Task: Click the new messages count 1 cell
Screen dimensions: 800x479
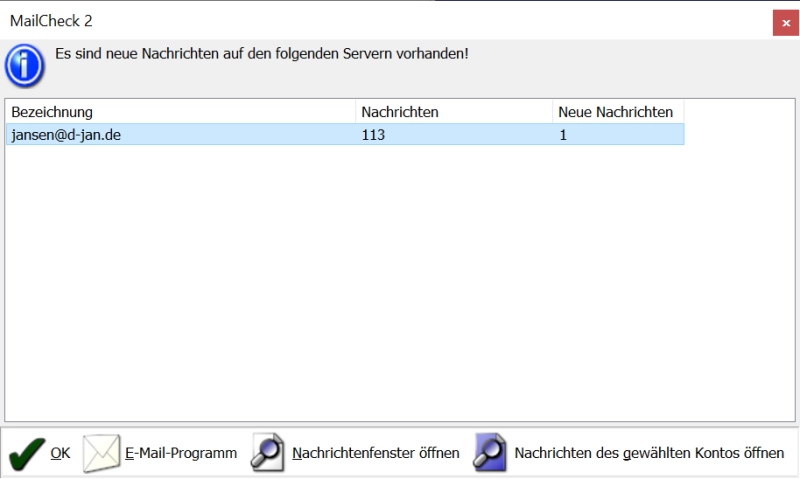Action: [564, 134]
